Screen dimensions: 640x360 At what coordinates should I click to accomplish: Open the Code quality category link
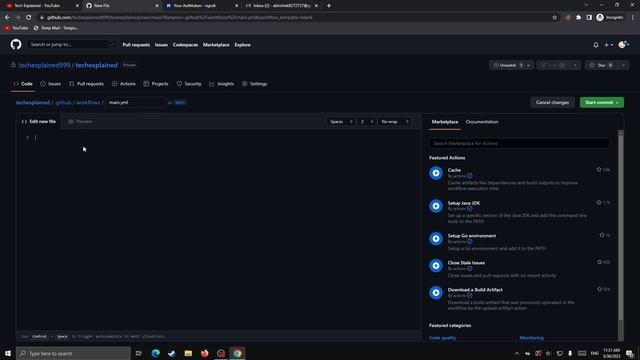442,338
